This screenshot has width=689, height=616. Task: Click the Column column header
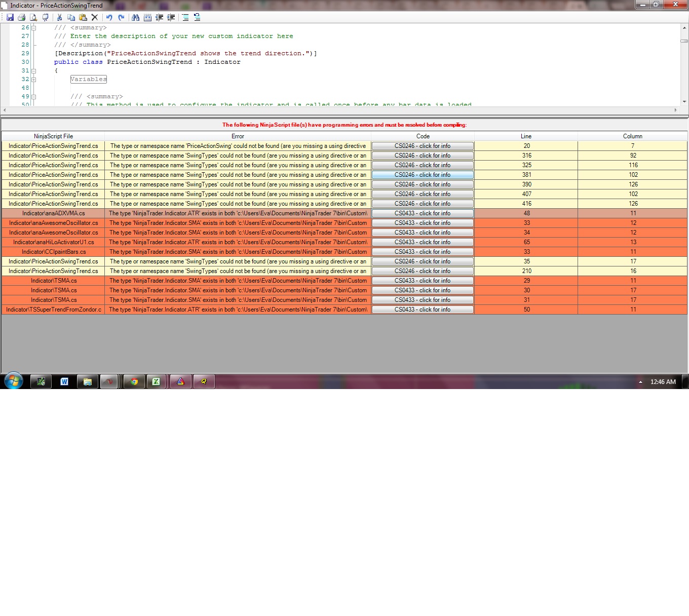click(632, 136)
